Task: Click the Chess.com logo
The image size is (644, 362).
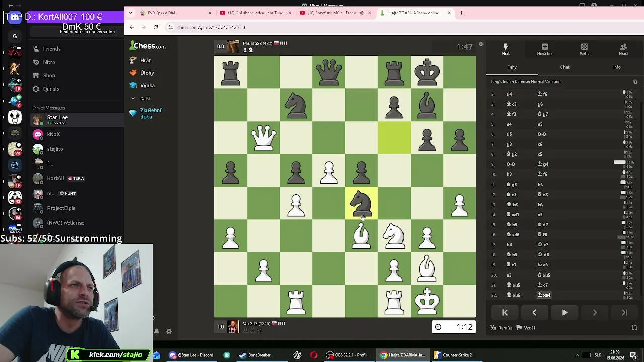Action: (147, 46)
